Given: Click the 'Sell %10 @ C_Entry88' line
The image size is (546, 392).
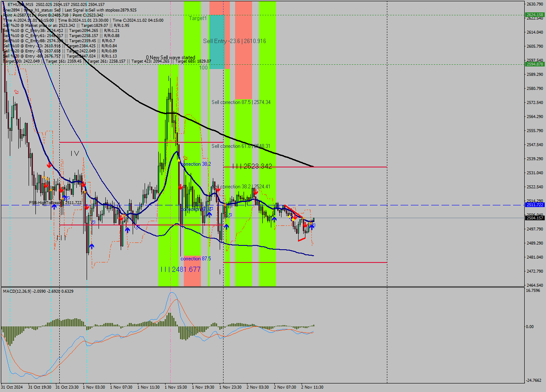Looking at the screenshot, I should pos(59,40).
